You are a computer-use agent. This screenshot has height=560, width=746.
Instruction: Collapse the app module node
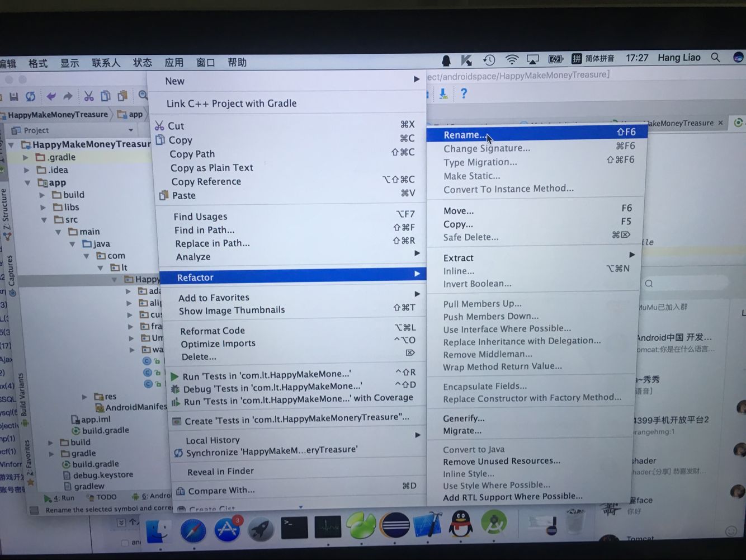(27, 183)
